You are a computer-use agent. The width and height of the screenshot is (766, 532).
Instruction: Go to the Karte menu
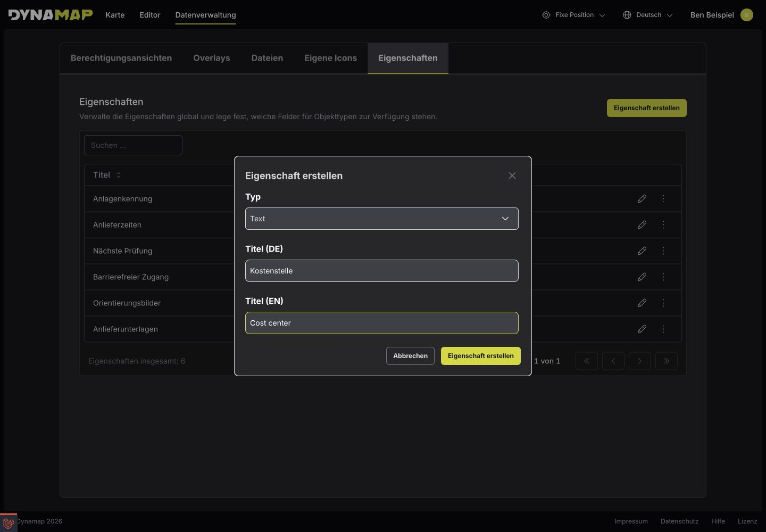pos(115,15)
